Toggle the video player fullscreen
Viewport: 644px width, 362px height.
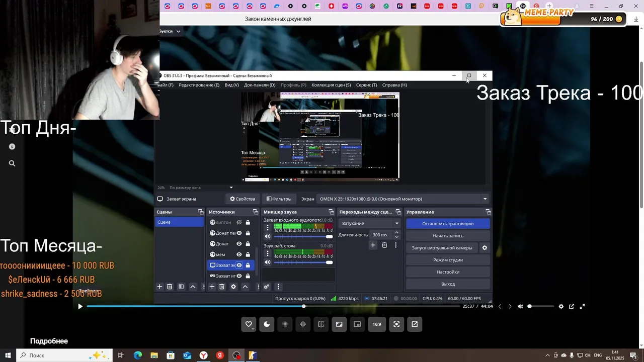(x=582, y=306)
